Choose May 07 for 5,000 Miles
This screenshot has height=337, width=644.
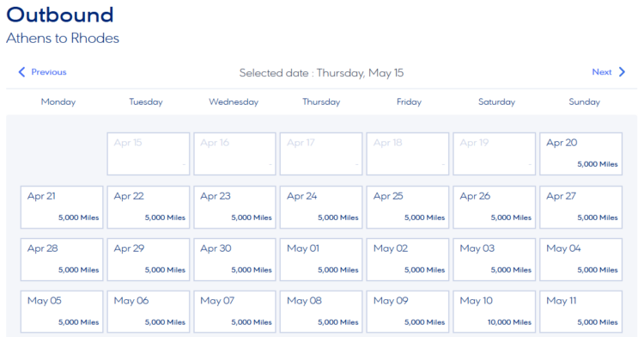(234, 311)
